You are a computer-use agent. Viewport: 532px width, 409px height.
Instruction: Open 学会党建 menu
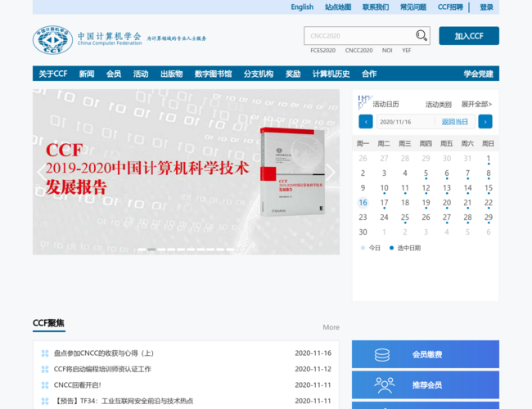(x=479, y=74)
